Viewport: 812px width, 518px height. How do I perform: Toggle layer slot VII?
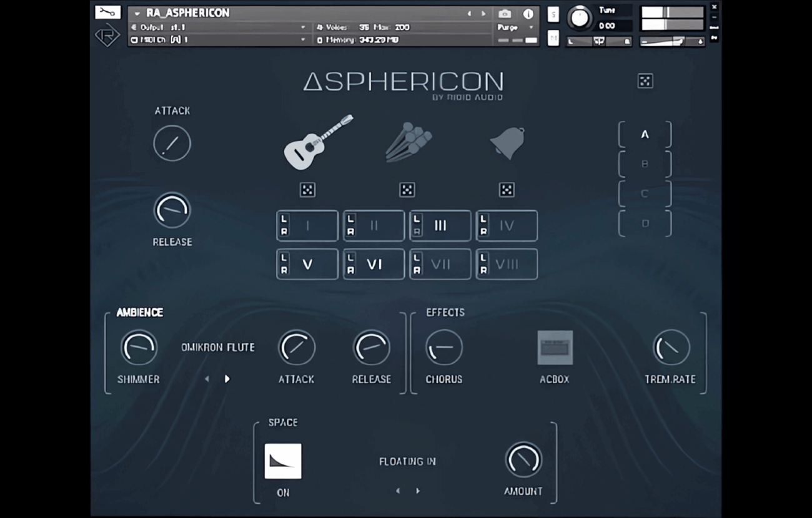click(440, 264)
